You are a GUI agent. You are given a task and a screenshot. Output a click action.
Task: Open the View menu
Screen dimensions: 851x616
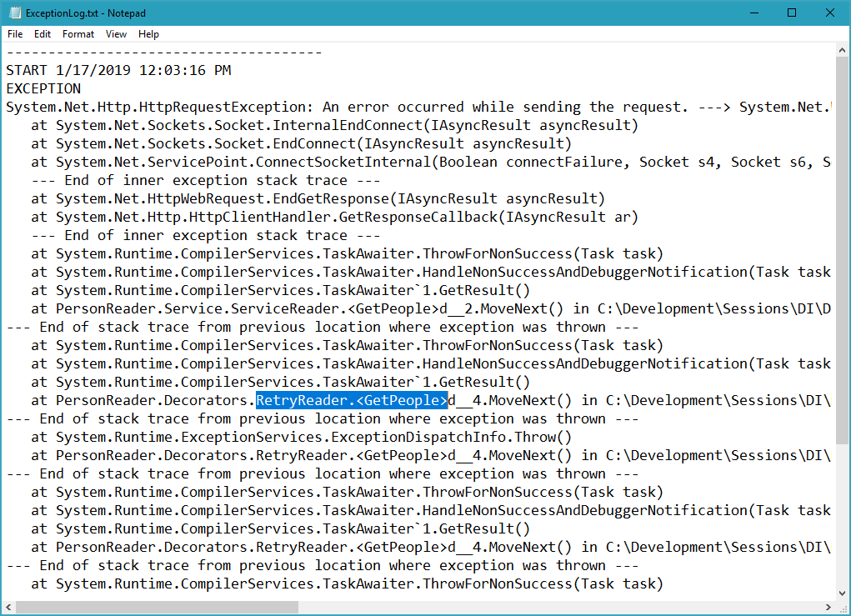pyautogui.click(x=116, y=34)
